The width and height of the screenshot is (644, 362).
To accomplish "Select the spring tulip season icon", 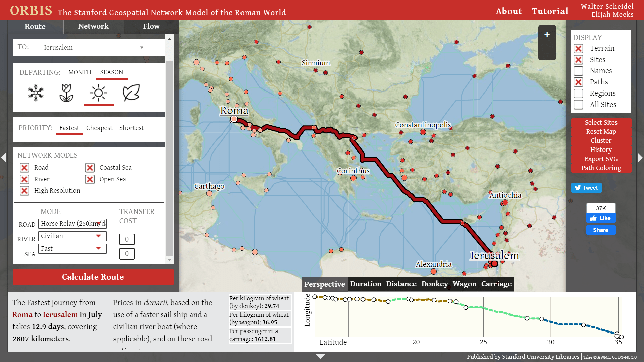I will pyautogui.click(x=66, y=93).
